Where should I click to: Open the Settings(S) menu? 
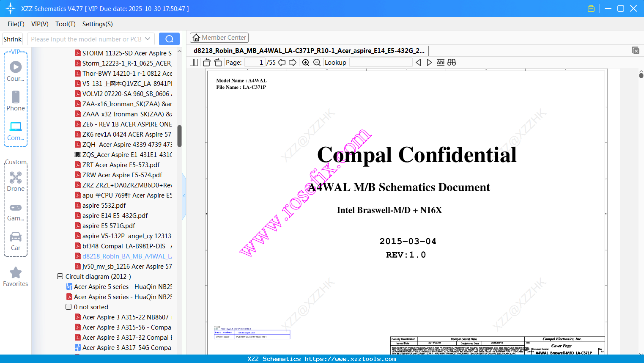point(98,24)
